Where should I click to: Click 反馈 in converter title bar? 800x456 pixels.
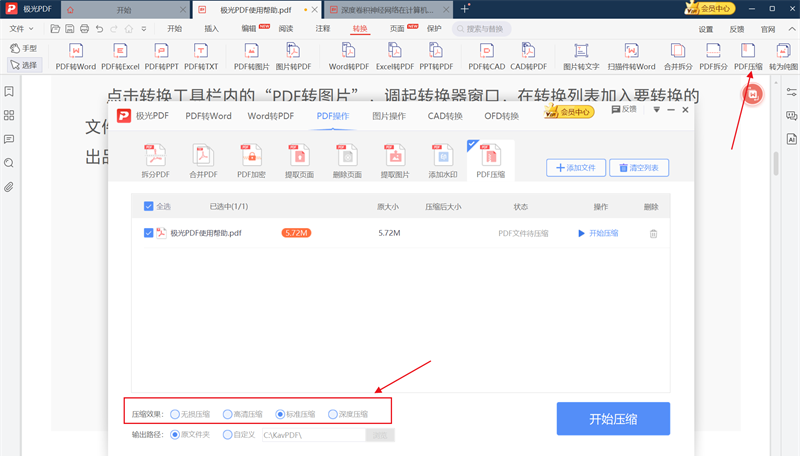(624, 109)
